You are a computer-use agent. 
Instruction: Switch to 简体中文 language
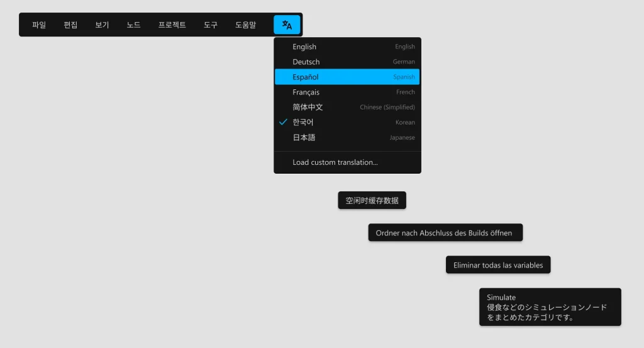coord(347,107)
